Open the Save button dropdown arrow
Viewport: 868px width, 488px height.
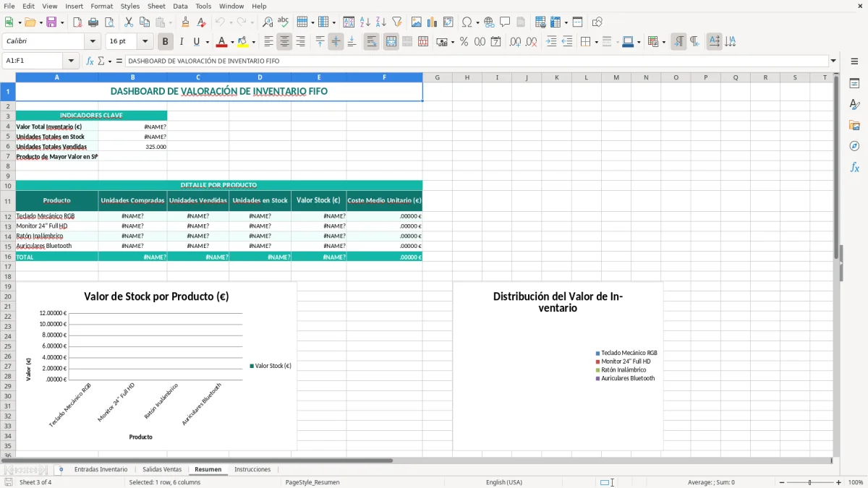tap(62, 22)
